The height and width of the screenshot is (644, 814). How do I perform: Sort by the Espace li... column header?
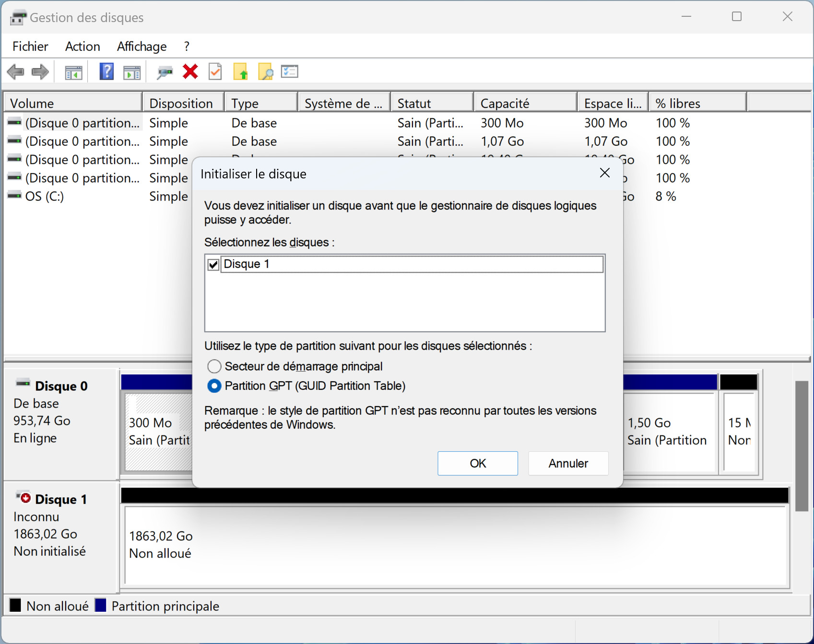coord(613,103)
